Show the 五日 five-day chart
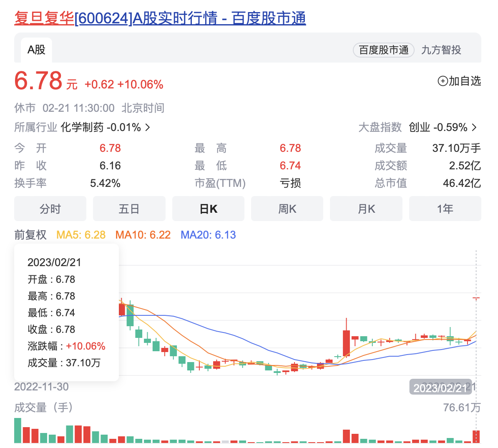 tap(129, 209)
